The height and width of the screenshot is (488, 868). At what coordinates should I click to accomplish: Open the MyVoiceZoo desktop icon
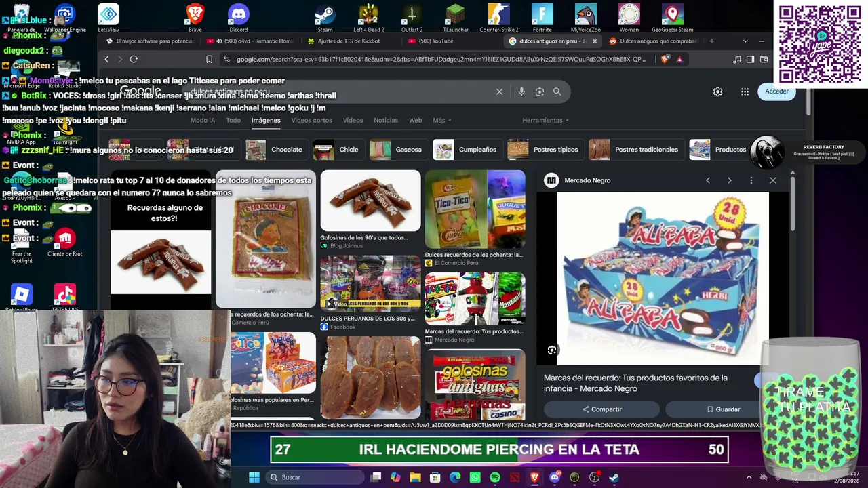pyautogui.click(x=586, y=17)
